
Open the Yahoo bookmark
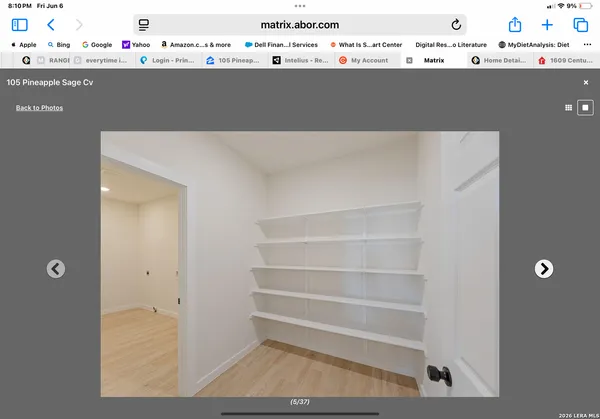(136, 44)
